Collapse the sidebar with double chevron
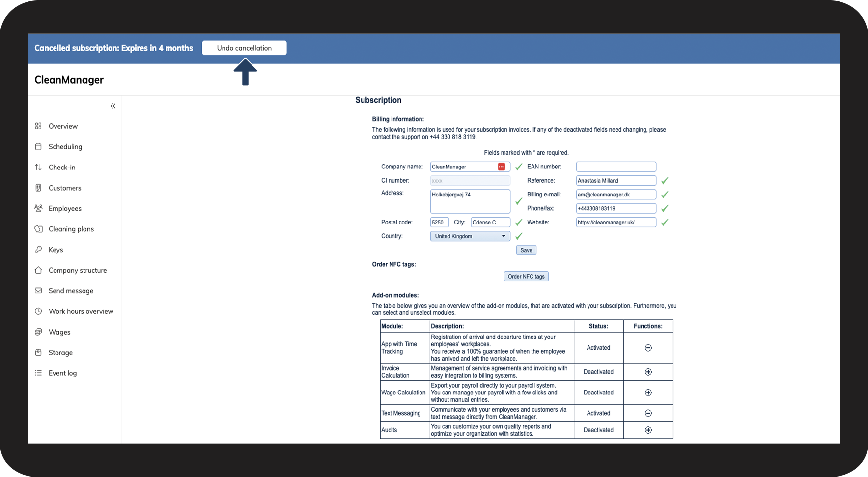868x477 pixels. pyautogui.click(x=113, y=106)
